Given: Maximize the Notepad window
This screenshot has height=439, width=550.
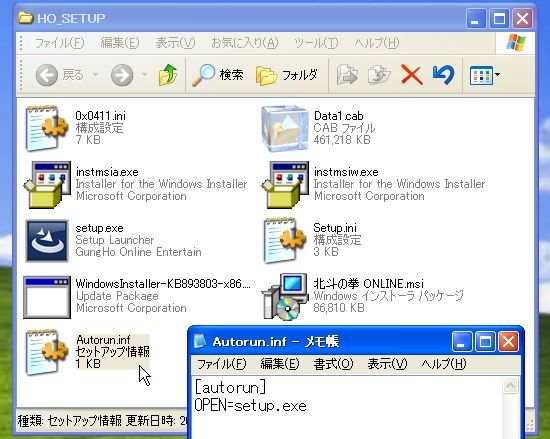Looking at the screenshot, I should 485,341.
